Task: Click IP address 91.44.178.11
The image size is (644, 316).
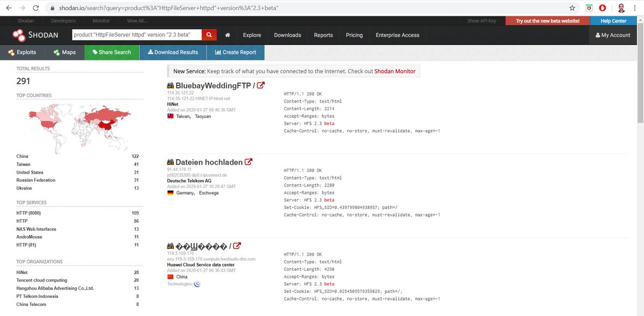Action: (179, 169)
